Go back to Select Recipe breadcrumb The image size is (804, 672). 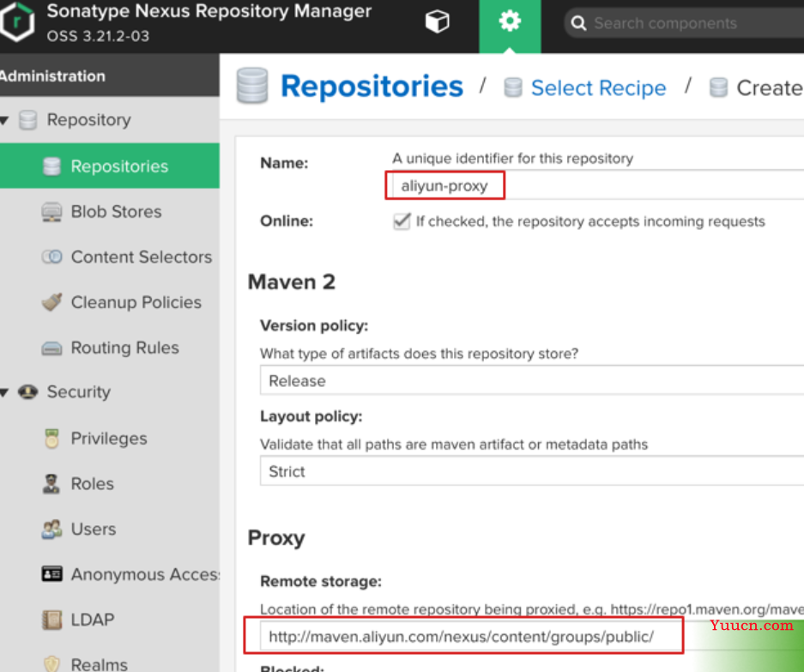598,88
